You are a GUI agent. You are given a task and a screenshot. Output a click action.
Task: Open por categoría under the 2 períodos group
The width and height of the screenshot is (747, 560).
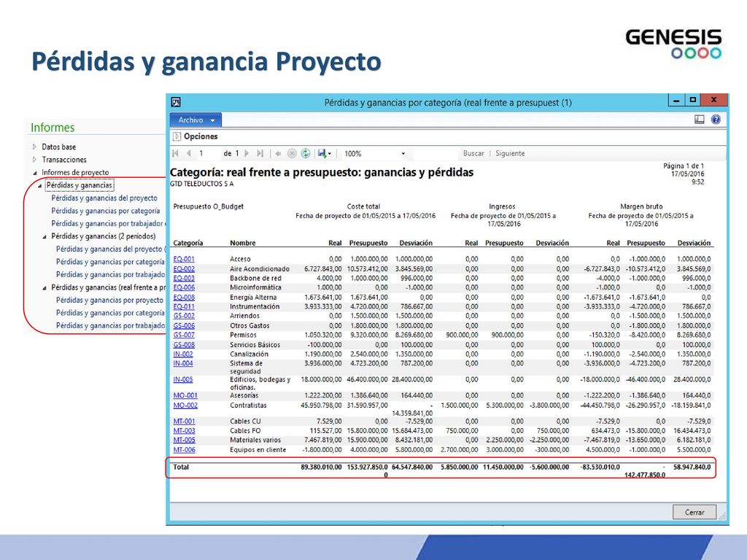click(x=110, y=262)
